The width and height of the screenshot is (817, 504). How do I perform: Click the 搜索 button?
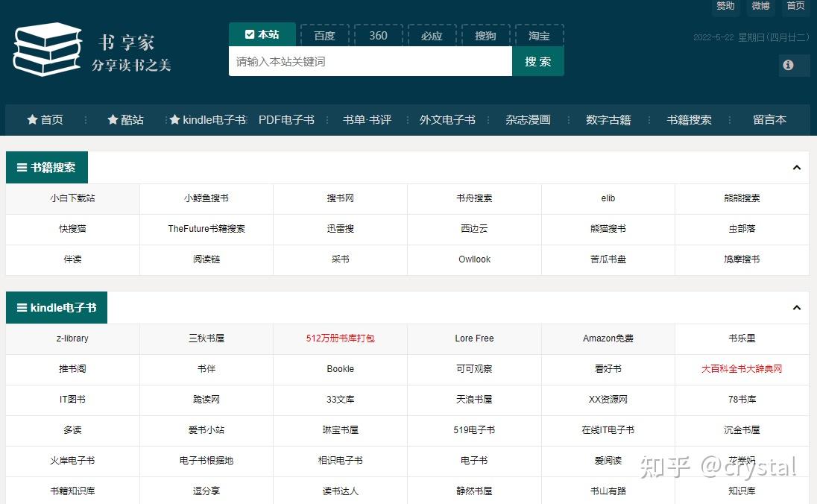click(538, 61)
